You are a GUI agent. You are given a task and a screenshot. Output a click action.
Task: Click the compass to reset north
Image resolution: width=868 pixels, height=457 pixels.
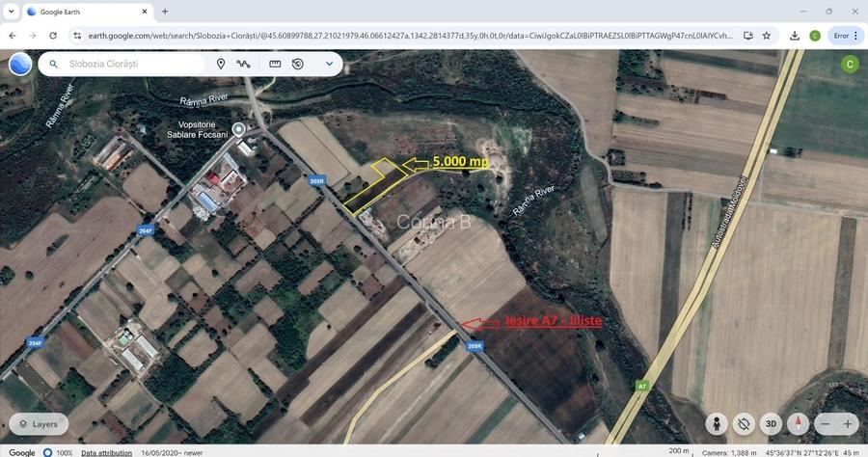click(x=798, y=423)
